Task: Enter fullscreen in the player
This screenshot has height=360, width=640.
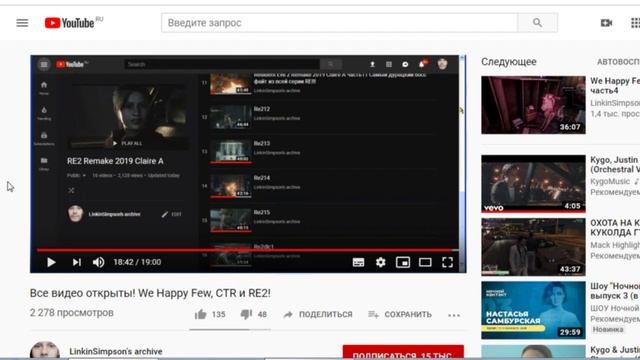Action: tap(447, 262)
